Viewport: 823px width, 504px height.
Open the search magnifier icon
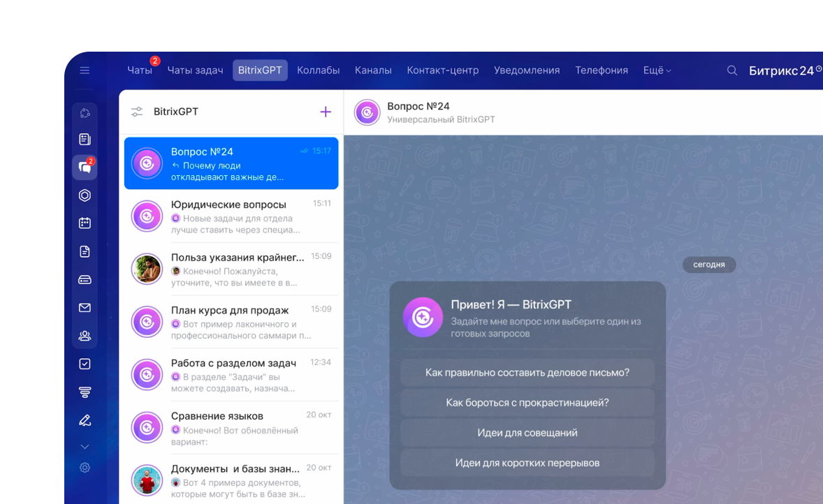(x=731, y=71)
